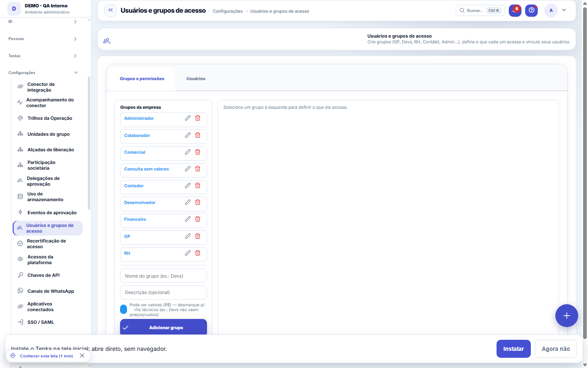
Task: Focus the 'Nome do grupo' input field
Action: click(163, 276)
